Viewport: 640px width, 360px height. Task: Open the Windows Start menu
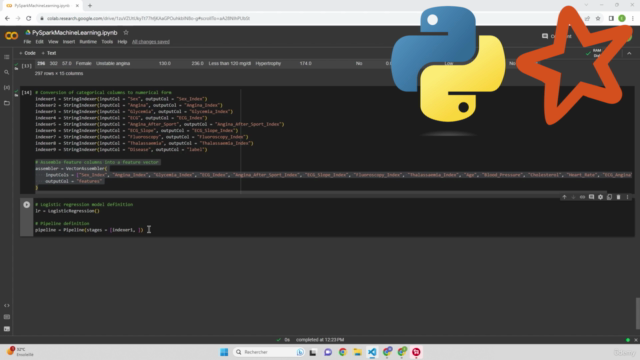click(x=224, y=352)
